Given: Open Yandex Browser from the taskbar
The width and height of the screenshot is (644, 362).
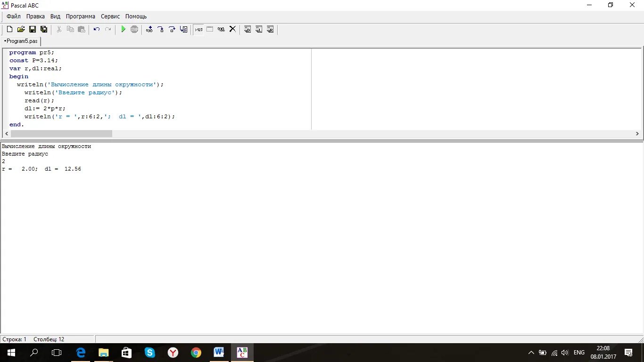Looking at the screenshot, I should click(173, 353).
